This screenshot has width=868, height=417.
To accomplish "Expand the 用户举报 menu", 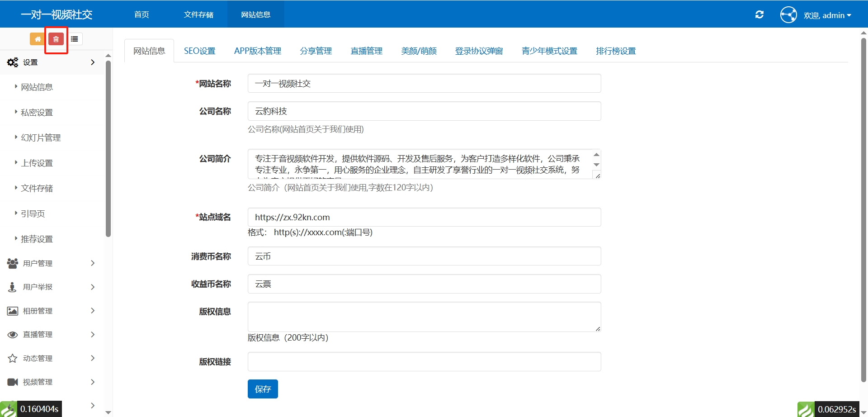I will 52,287.
